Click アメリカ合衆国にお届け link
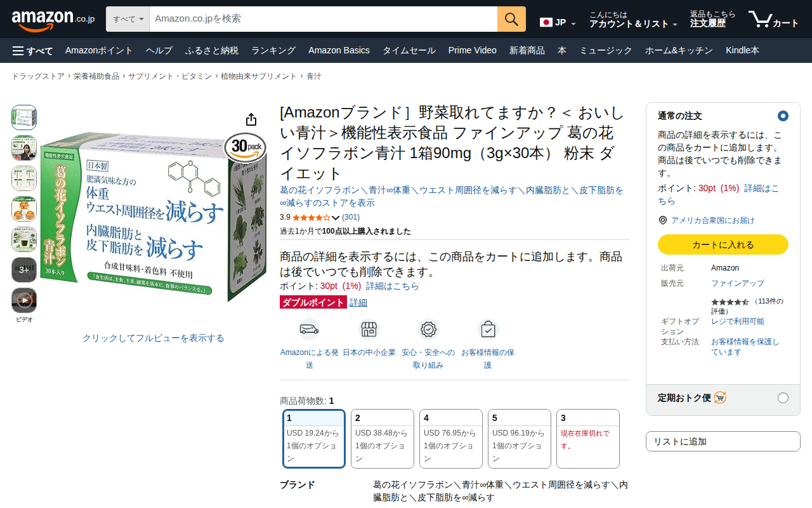The image size is (812, 508). pos(713,220)
